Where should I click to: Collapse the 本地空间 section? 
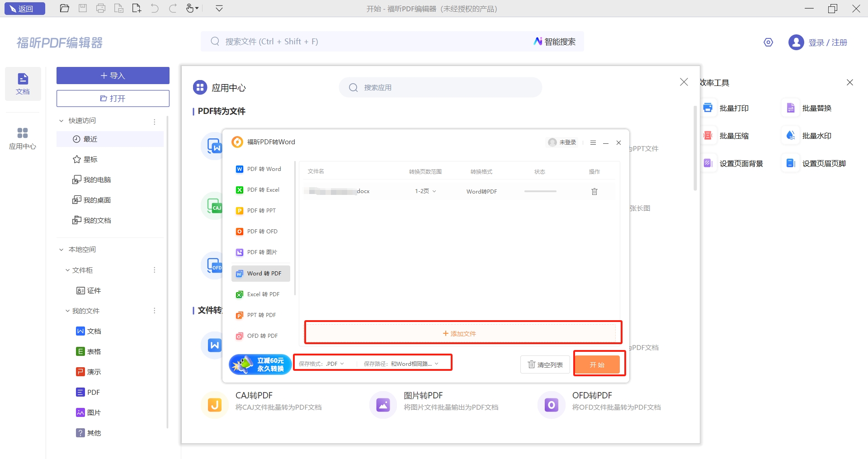[x=61, y=250]
